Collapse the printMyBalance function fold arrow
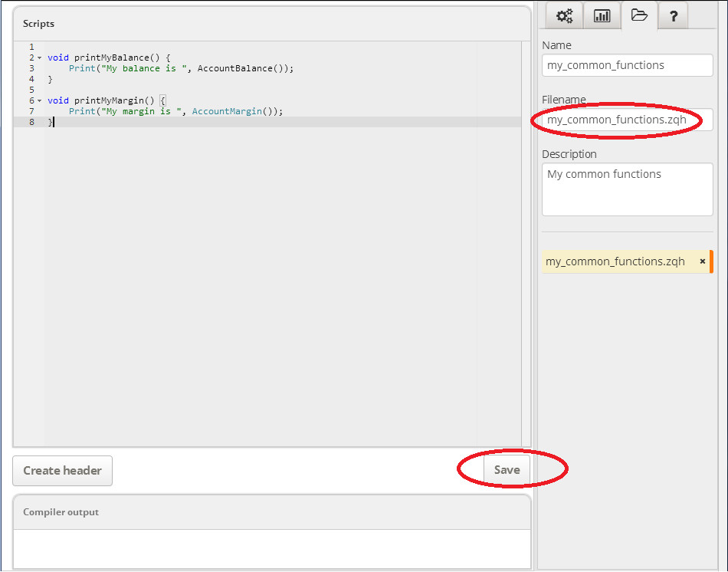 (39, 58)
